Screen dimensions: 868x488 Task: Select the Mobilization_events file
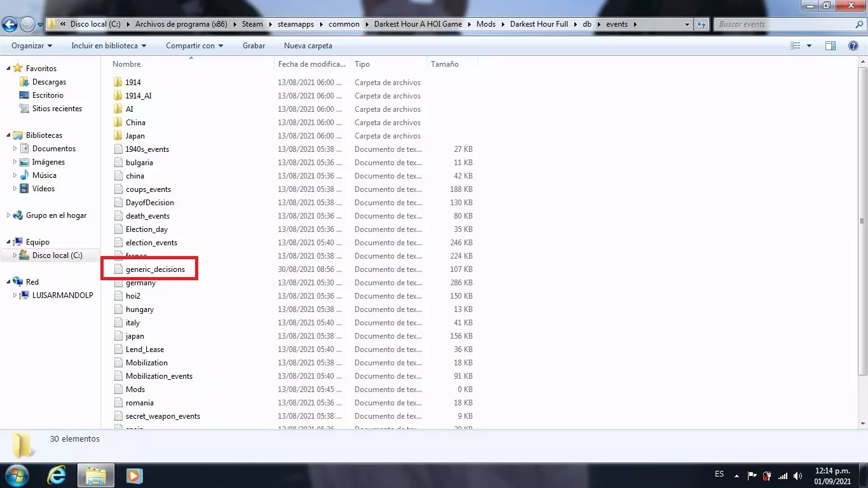coord(159,376)
